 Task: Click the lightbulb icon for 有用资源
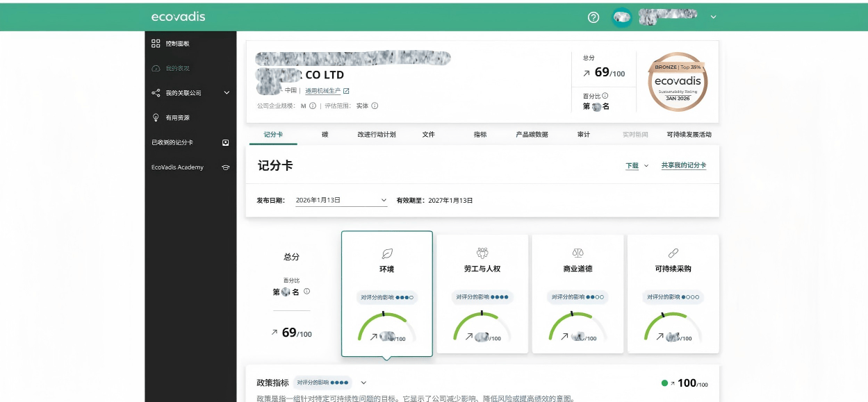(156, 117)
